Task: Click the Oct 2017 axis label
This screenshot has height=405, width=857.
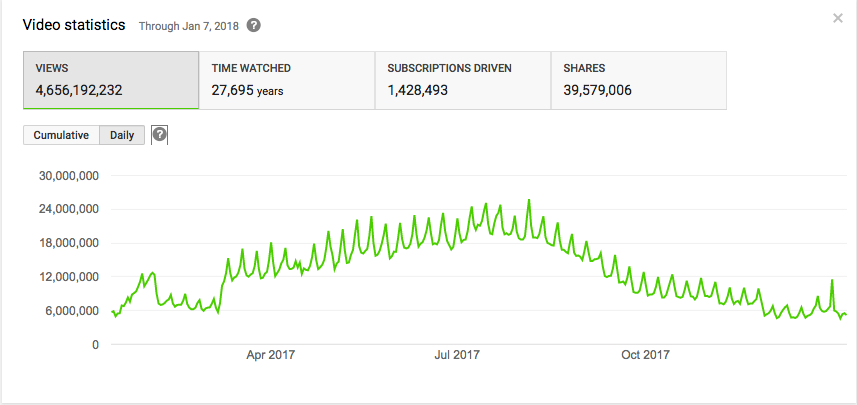Action: (x=645, y=355)
